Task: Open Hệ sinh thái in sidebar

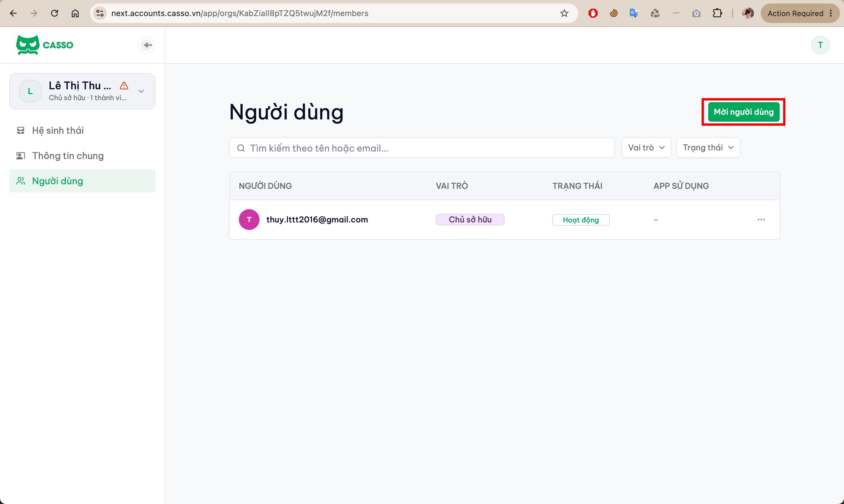Action: pyautogui.click(x=82, y=130)
